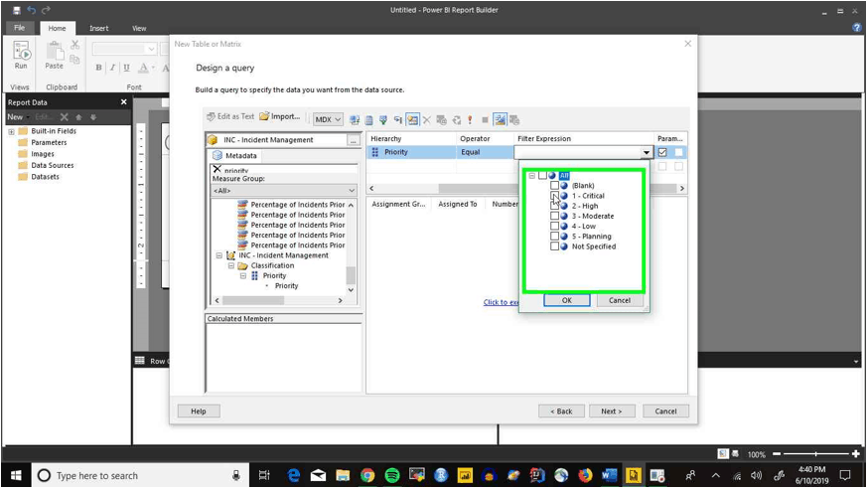This screenshot has width=868, height=489.
Task: Click the Prepare Query toolbar icon
Action: (x=457, y=119)
